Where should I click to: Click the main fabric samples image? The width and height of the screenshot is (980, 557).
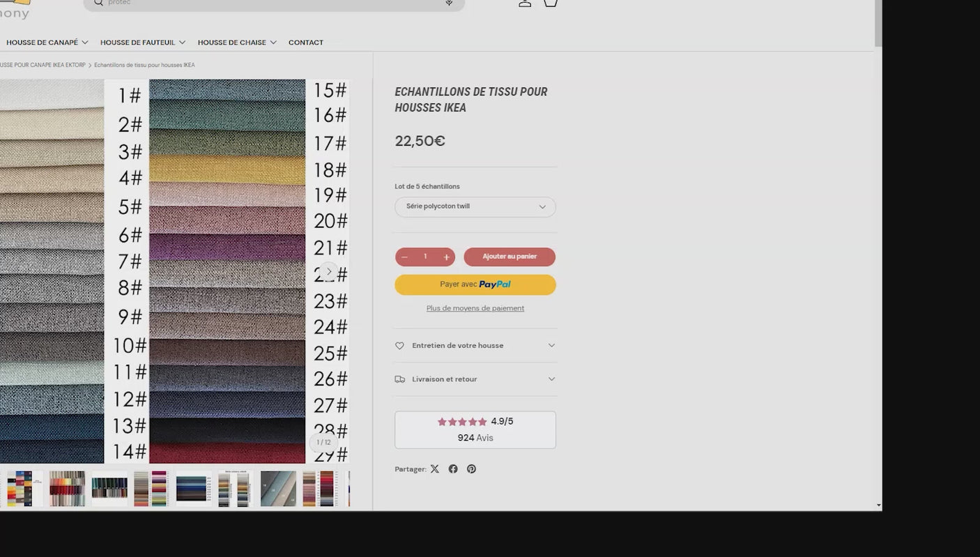point(174,271)
